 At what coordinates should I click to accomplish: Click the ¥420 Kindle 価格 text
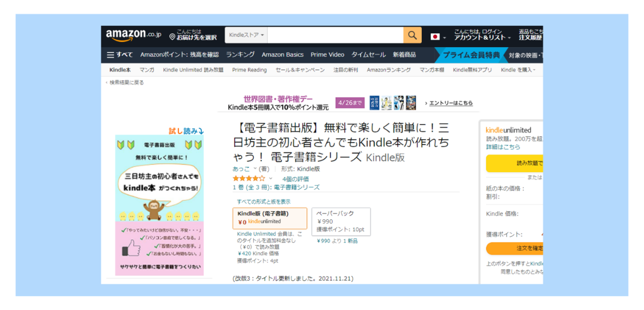tap(258, 253)
